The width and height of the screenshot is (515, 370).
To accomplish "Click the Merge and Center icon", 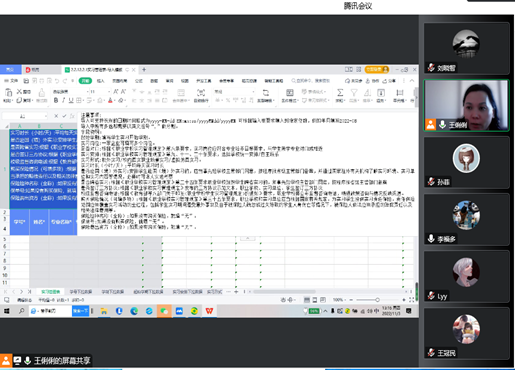I will click(181, 92).
